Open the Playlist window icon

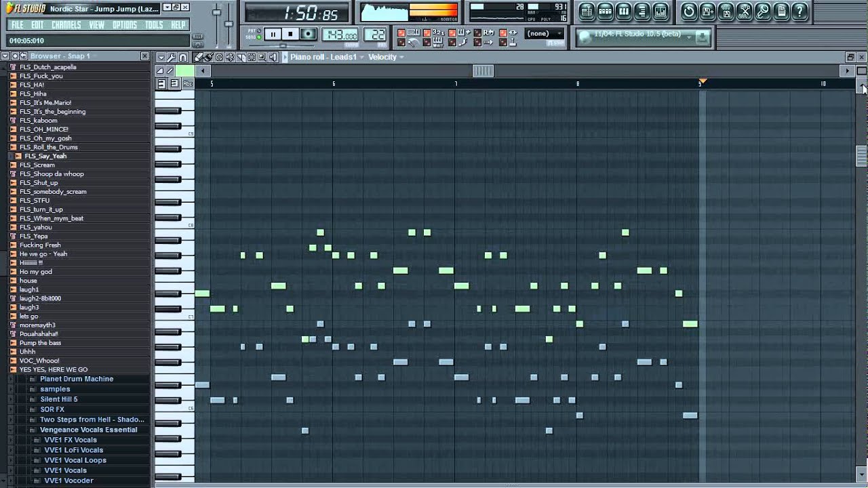(587, 11)
